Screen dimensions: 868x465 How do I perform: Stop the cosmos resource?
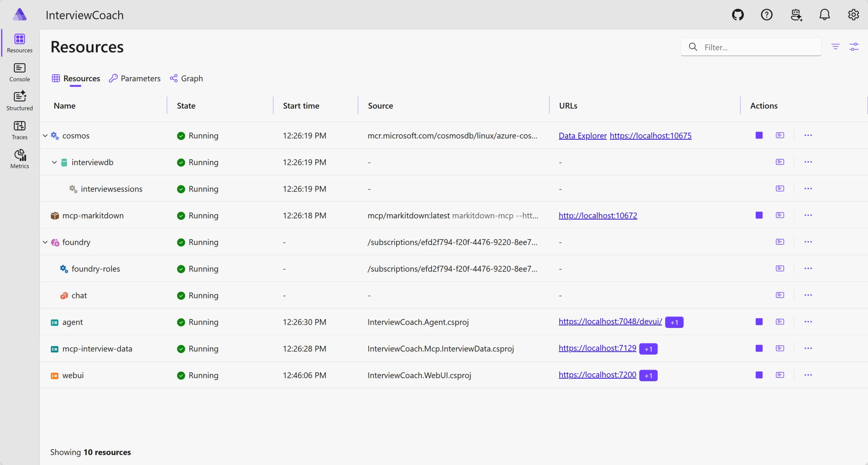point(759,135)
